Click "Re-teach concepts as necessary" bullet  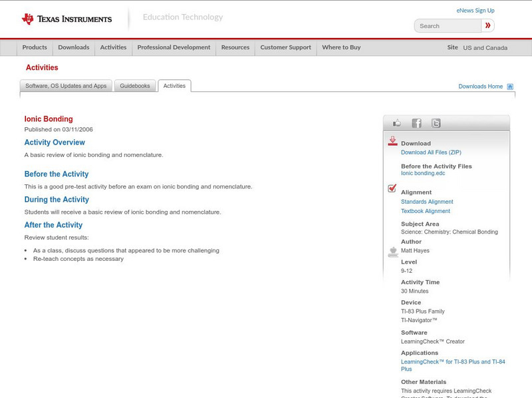[x=78, y=259]
